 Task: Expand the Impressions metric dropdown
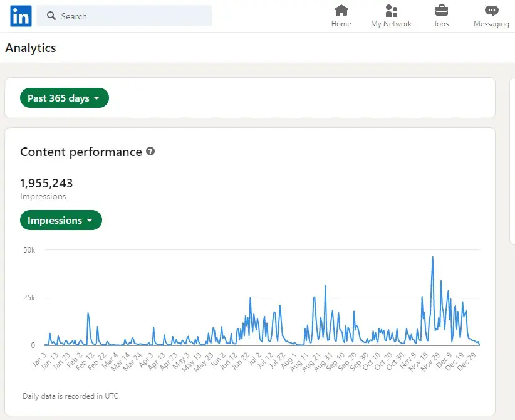pyautogui.click(x=61, y=220)
